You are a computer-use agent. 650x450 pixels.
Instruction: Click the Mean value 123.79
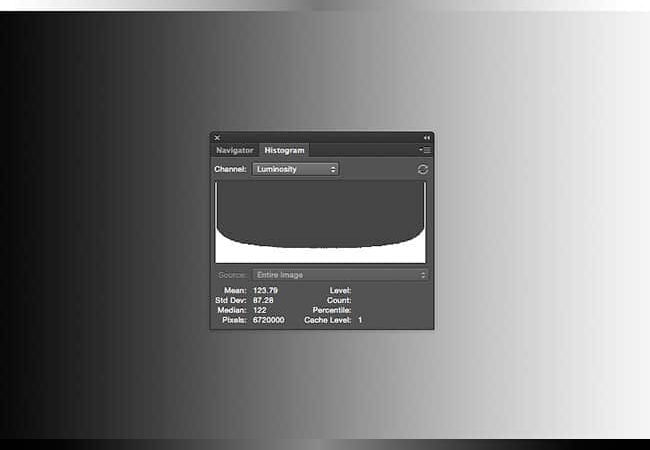265,290
